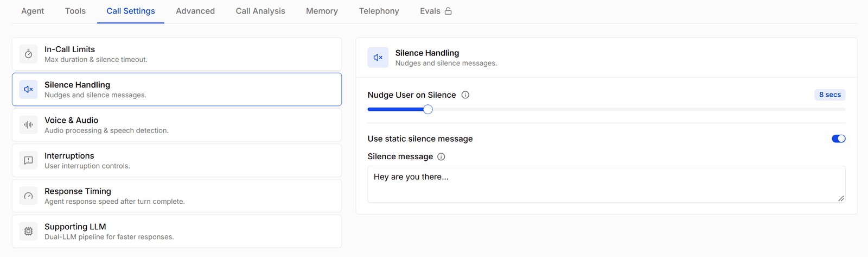Viewport: 868px width, 257px height.
Task: Click the "Dual-LLM pipeline for faster responses." text
Action: tap(109, 237)
